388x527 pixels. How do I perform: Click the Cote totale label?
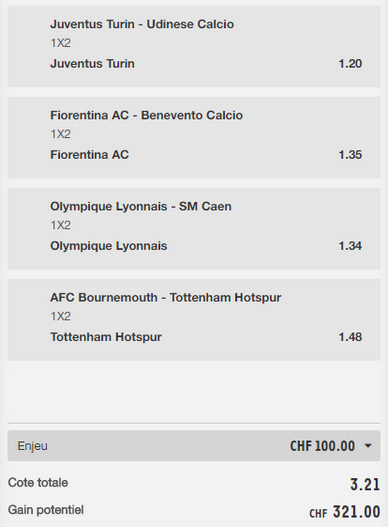[38, 483]
